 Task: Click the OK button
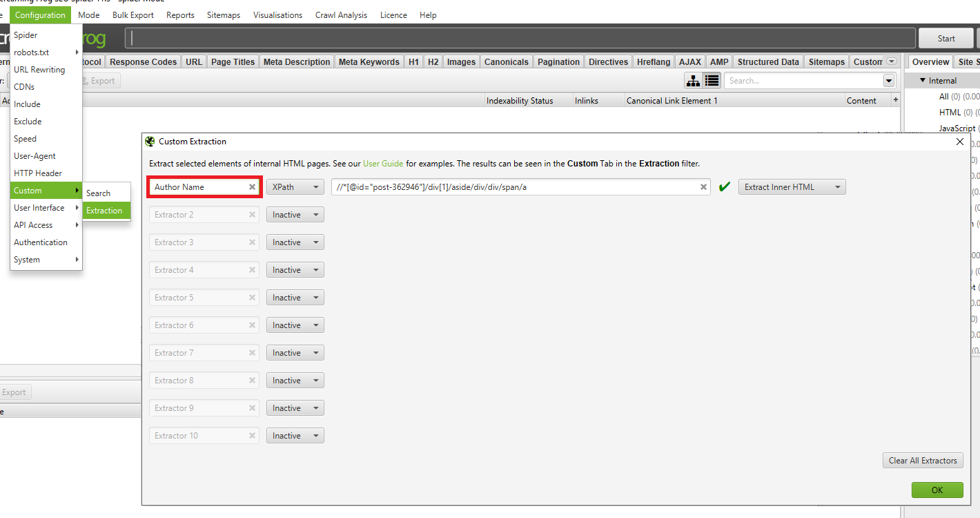pyautogui.click(x=937, y=490)
